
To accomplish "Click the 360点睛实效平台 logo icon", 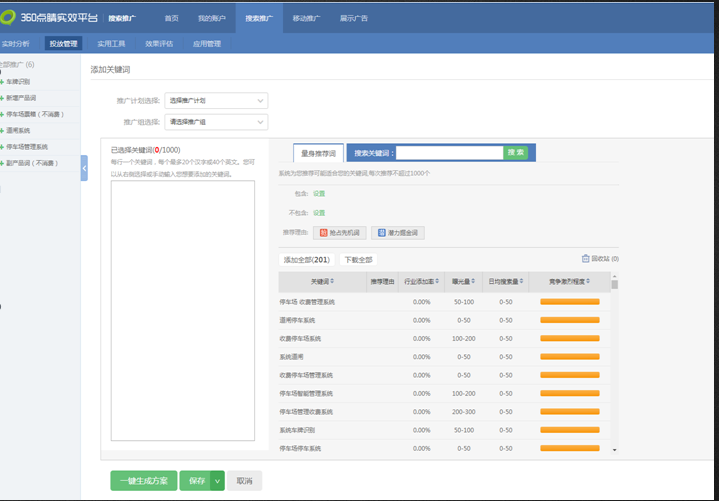I will (x=10, y=18).
